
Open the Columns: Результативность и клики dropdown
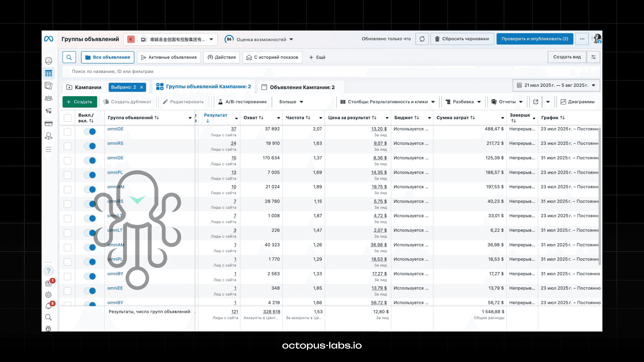tap(388, 102)
